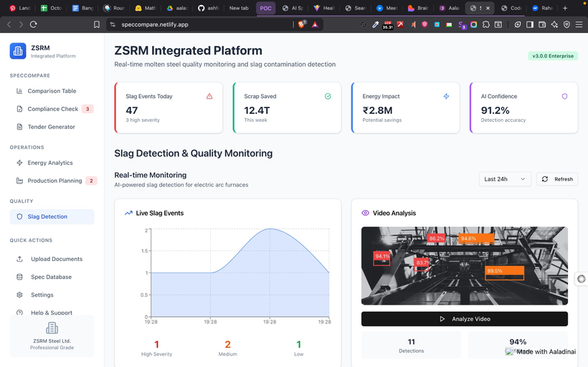Open Upload Documents quick action

(x=52, y=259)
